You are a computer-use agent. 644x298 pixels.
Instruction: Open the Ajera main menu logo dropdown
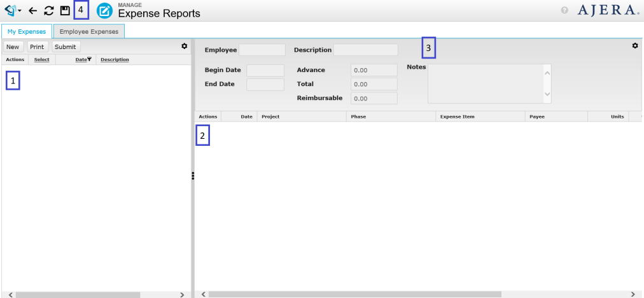(13, 11)
